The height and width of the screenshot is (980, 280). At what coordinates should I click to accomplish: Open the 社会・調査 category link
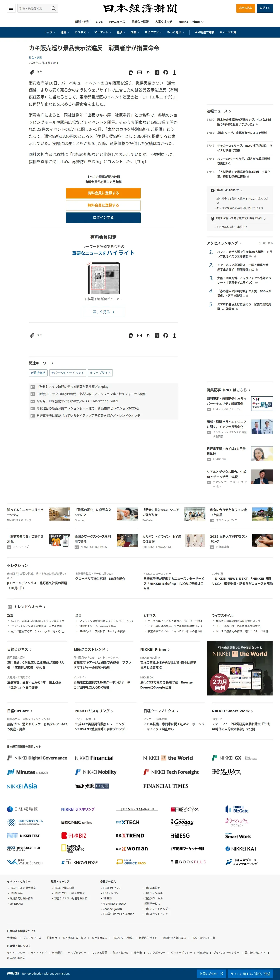[x=35, y=57]
